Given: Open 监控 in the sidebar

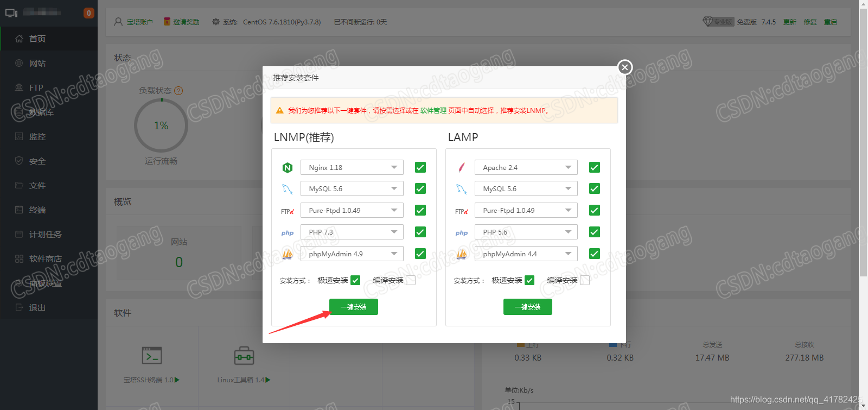Looking at the screenshot, I should click(49, 136).
